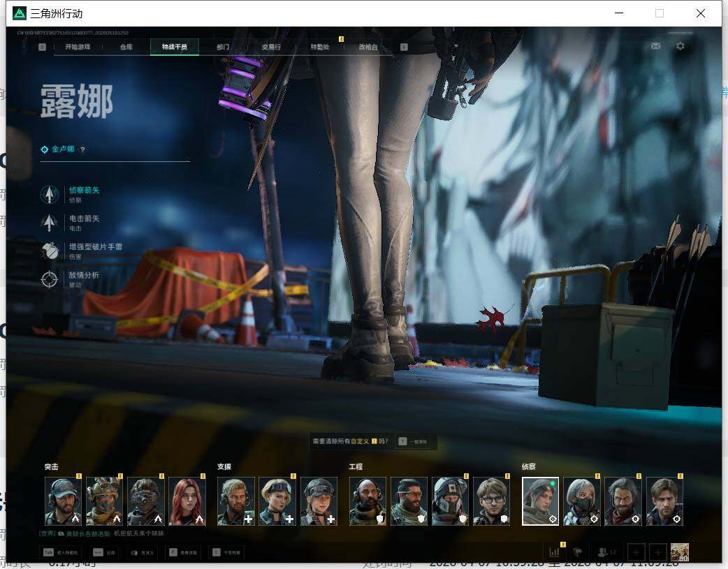Click the 侦察 class label
The image size is (728, 569).
tap(529, 467)
